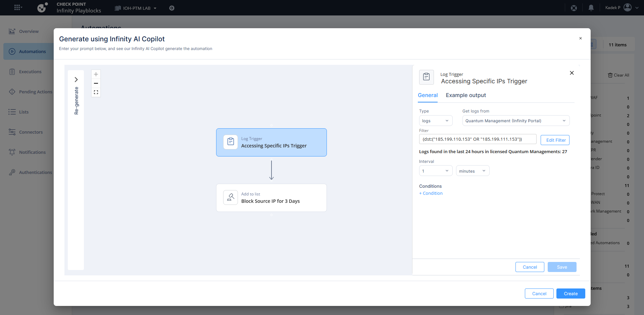The image size is (644, 315).
Task: Open the Type logs dropdown
Action: [x=435, y=121]
